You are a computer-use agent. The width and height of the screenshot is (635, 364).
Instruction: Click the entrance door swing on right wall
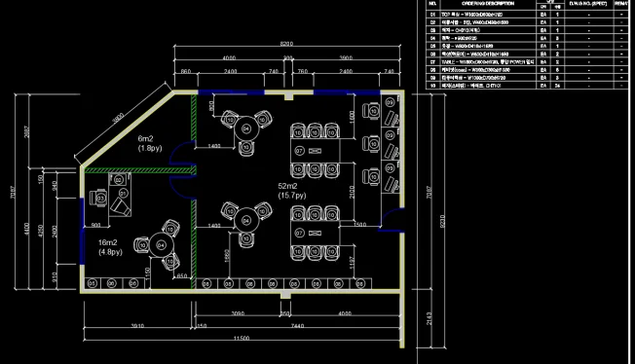point(392,219)
